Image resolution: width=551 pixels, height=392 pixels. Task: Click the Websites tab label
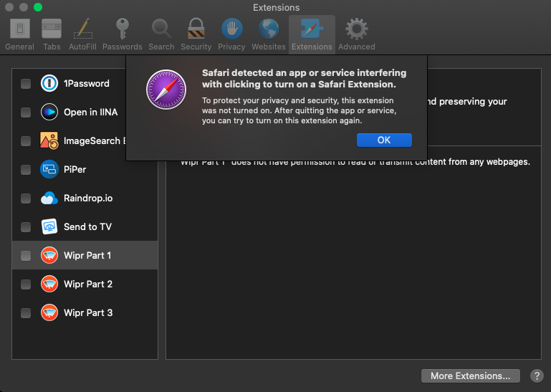269,47
